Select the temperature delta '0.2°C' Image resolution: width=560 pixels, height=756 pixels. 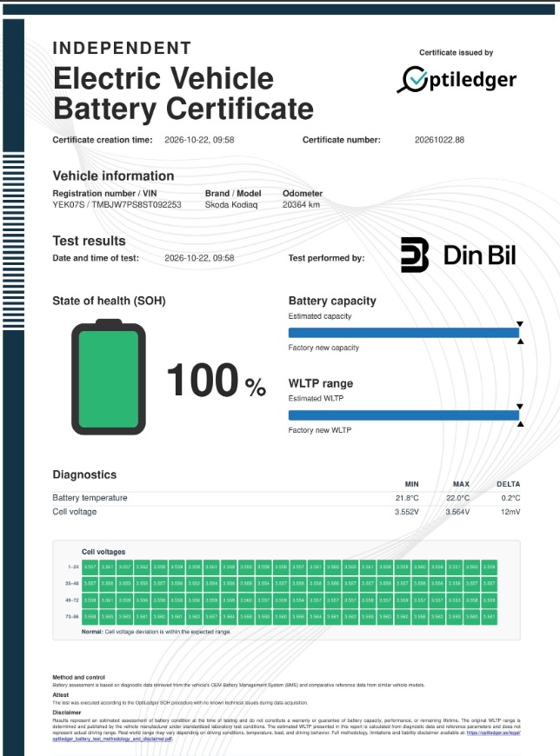(x=510, y=498)
